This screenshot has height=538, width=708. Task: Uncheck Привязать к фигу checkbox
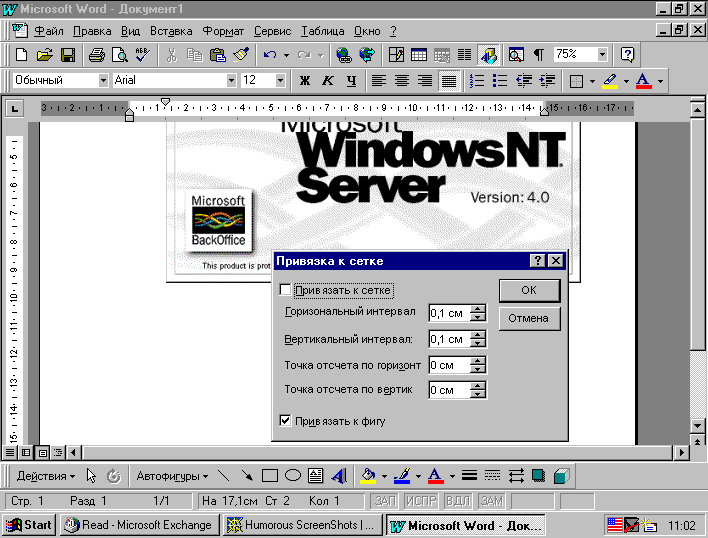(x=285, y=421)
